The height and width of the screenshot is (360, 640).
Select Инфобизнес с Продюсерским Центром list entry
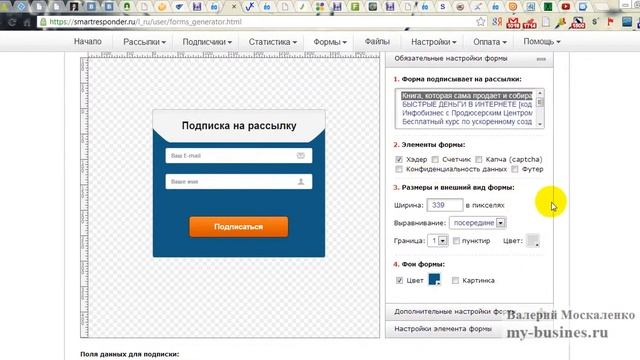(x=467, y=113)
